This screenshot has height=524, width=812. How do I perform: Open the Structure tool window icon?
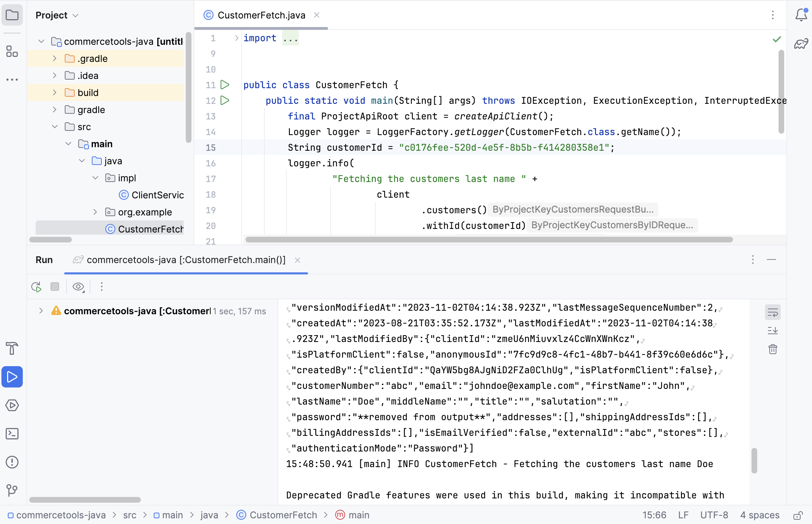pyautogui.click(x=12, y=52)
